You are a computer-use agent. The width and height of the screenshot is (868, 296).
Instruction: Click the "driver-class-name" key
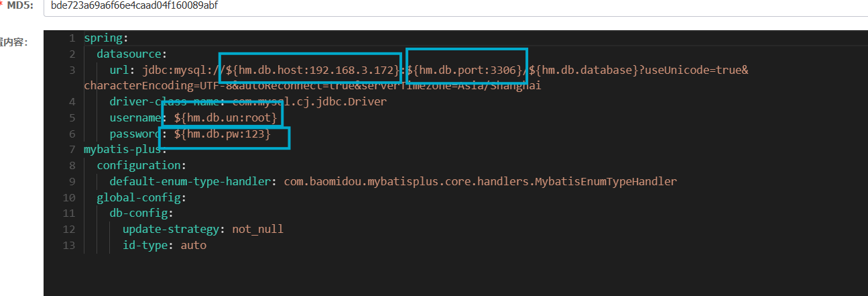click(164, 102)
